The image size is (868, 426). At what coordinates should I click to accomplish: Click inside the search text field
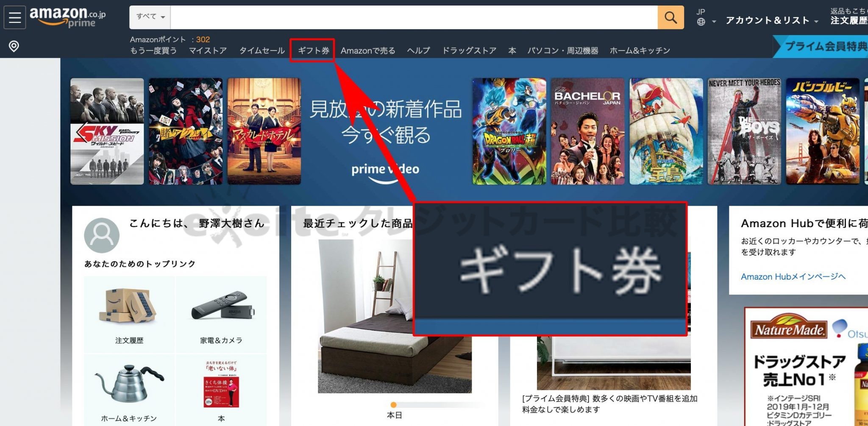point(413,17)
